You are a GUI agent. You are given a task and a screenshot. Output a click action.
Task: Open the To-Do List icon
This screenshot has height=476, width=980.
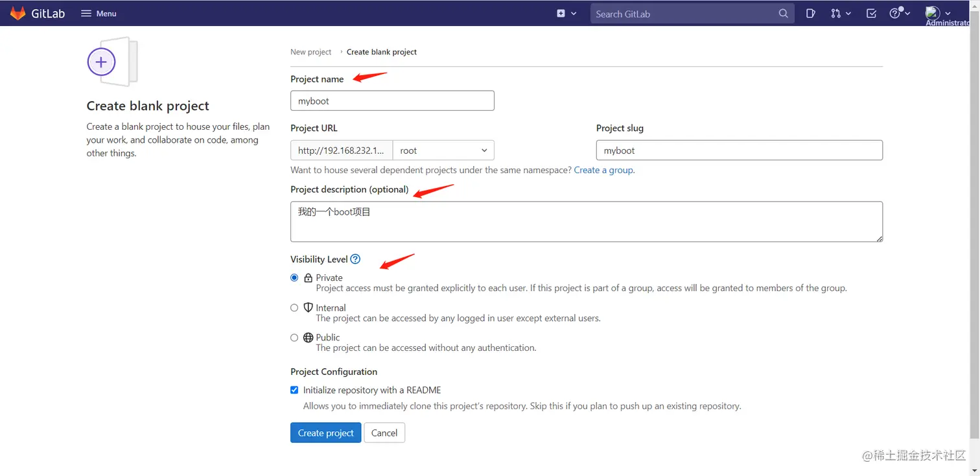(872, 13)
